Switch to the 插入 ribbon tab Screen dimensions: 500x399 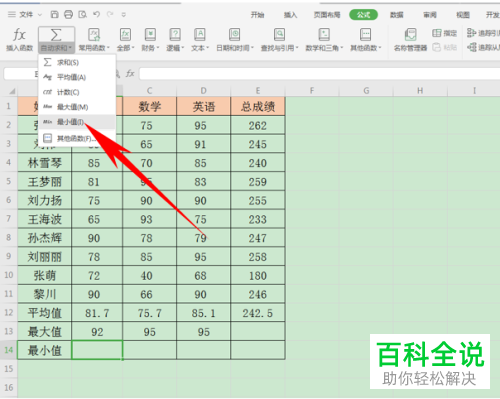pos(290,15)
